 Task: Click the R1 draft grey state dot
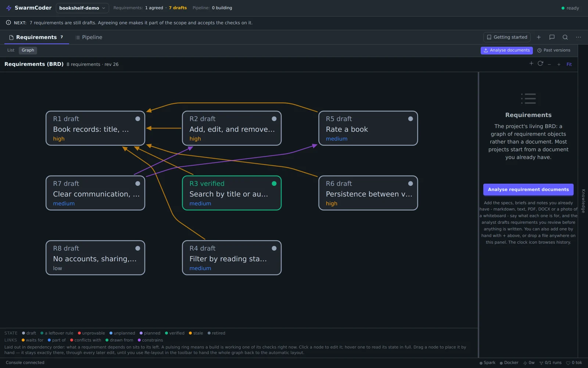[x=138, y=119]
